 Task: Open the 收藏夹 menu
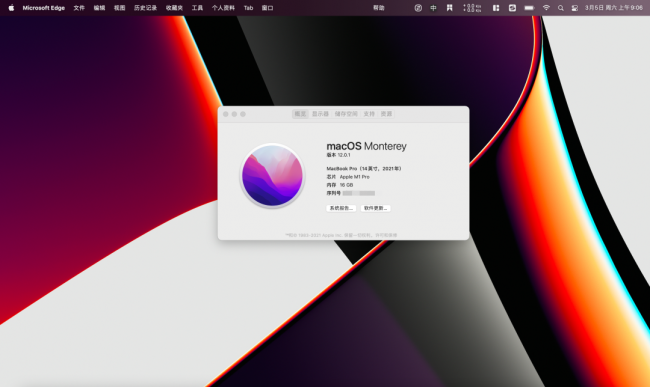[x=174, y=8]
